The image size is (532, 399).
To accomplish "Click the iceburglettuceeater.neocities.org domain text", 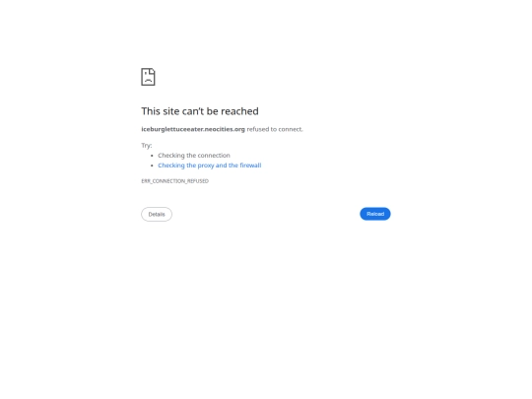I will pos(193,129).
